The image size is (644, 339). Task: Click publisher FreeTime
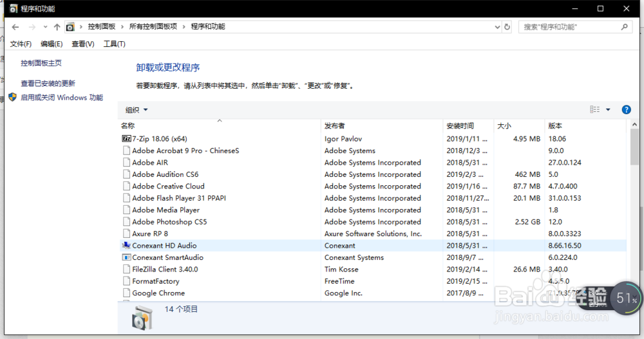coord(339,282)
